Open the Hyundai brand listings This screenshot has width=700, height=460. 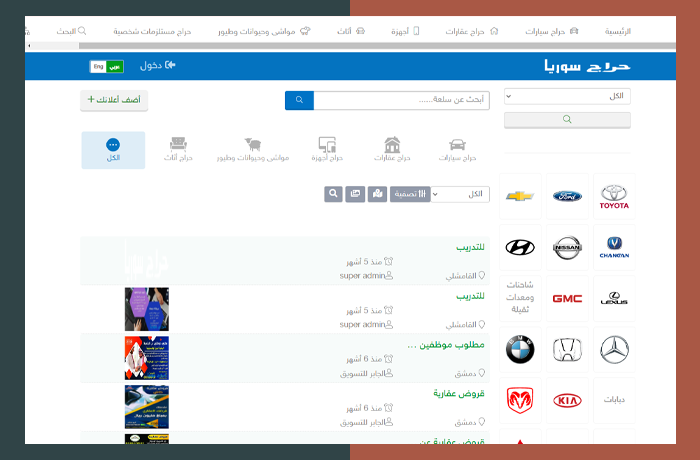pos(520,247)
